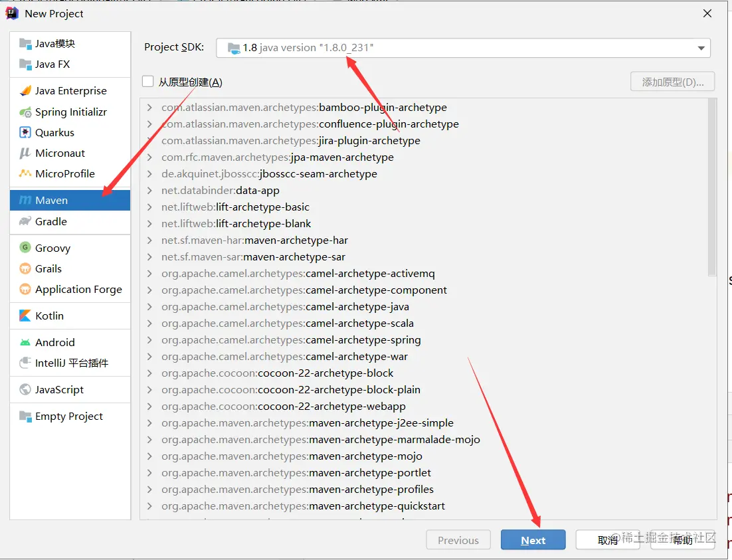Enable the 从原型创建 checkbox
This screenshot has height=560, width=732.
[x=148, y=82]
